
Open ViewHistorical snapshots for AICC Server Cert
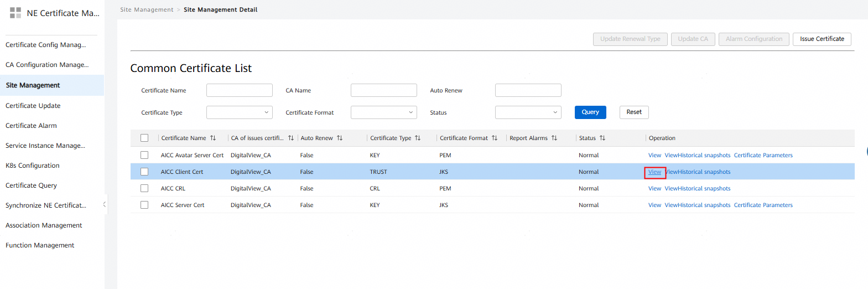coord(697,205)
